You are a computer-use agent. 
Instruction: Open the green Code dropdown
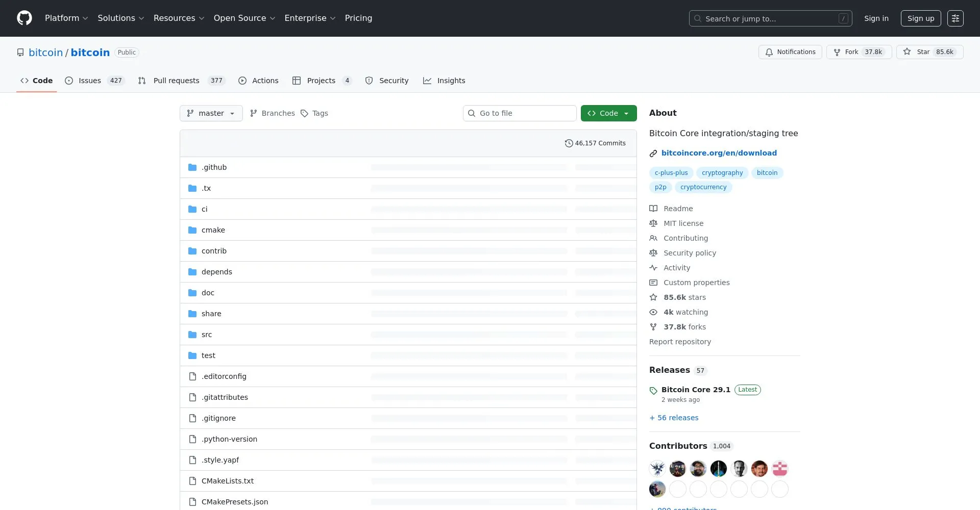point(609,113)
